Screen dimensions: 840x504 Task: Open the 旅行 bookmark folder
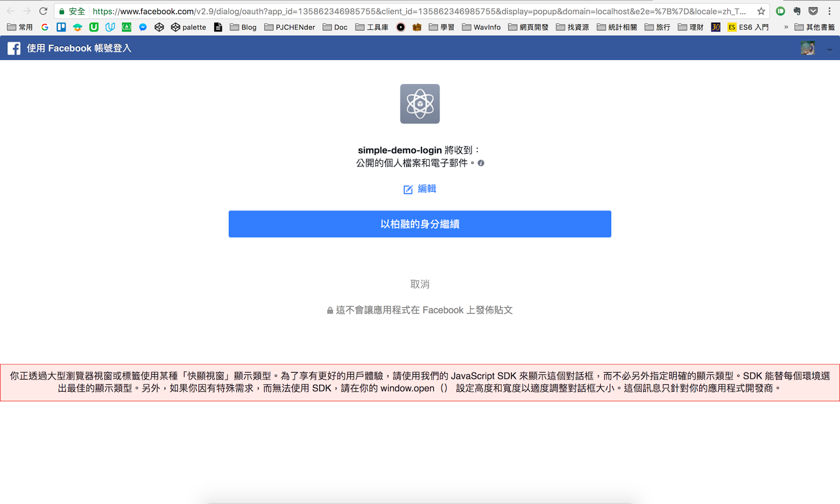[657, 27]
